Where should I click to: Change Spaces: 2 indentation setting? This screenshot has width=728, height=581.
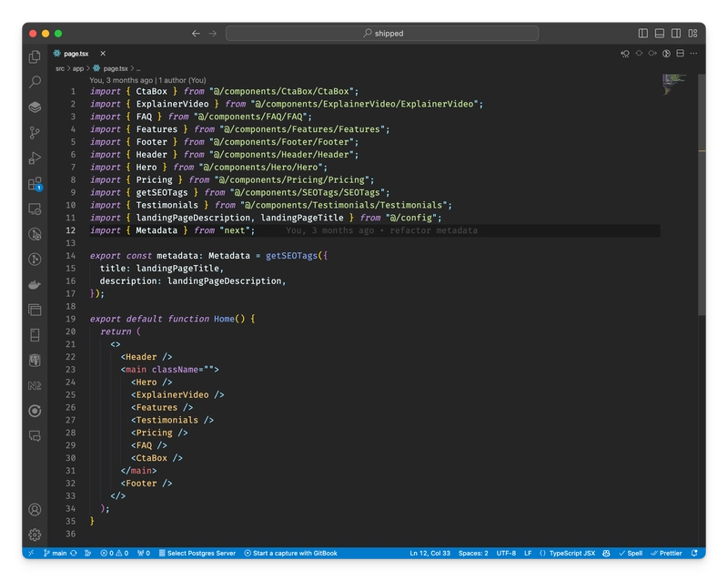coord(473,553)
